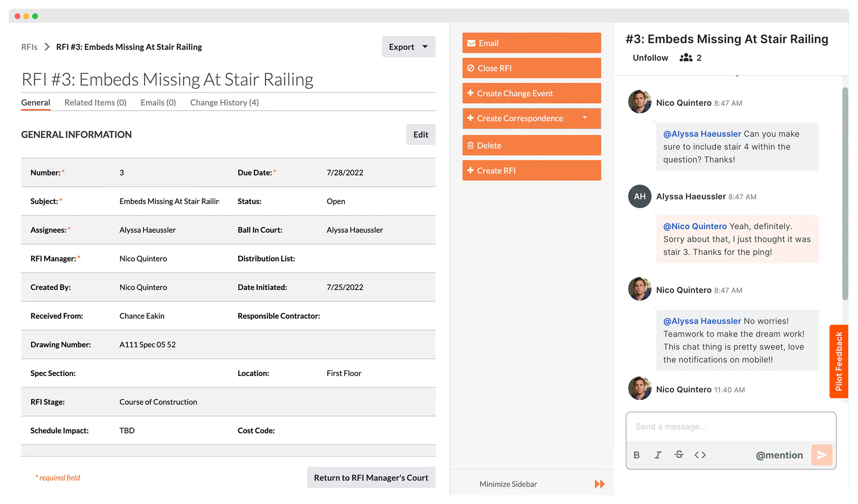Click @Nico Quintero mention in Alyssa's reply

click(x=695, y=226)
